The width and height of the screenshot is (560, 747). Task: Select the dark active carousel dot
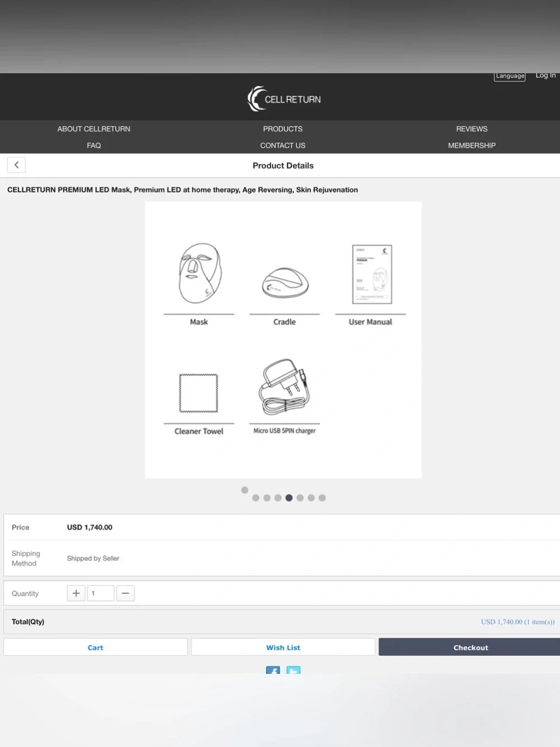(x=289, y=498)
